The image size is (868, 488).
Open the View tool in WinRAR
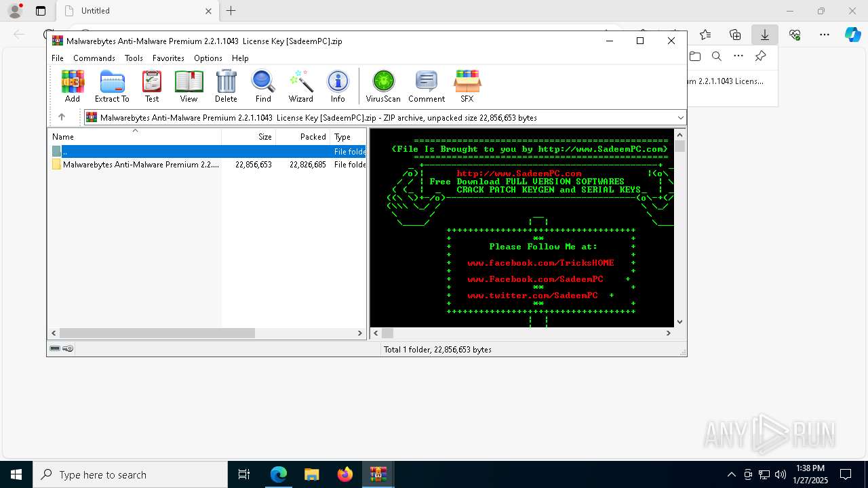[189, 86]
